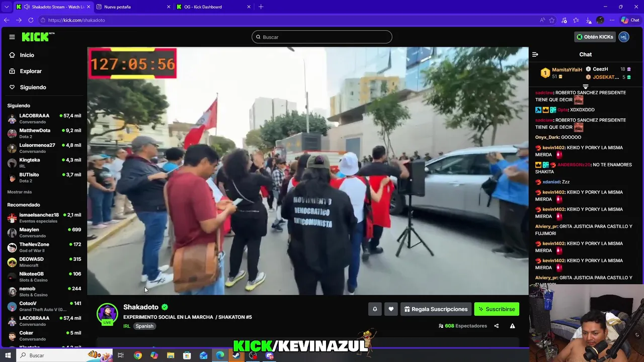This screenshot has width=644, height=362.
Task: Open a new browser tab with plus
Action: tap(261, 7)
